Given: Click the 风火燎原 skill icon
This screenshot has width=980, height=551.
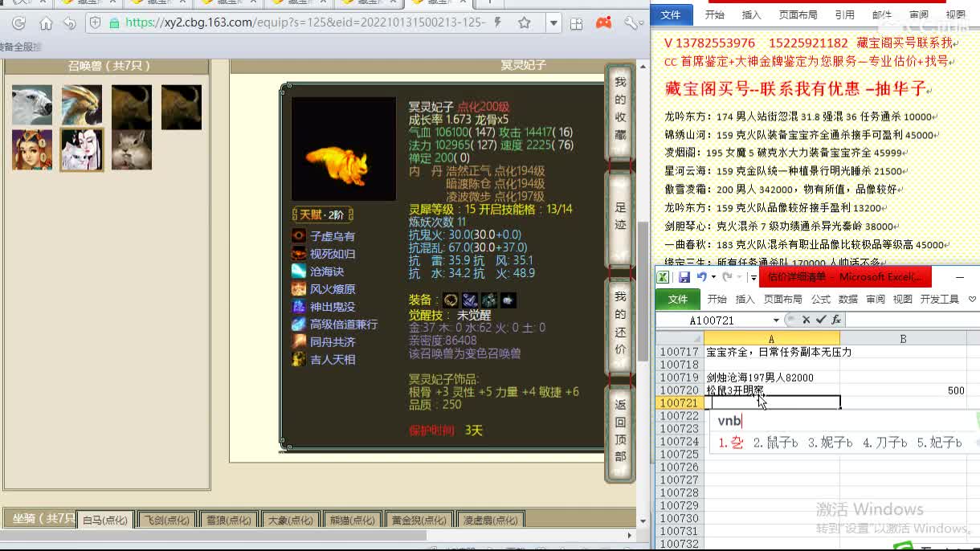Looking at the screenshot, I should point(299,288).
